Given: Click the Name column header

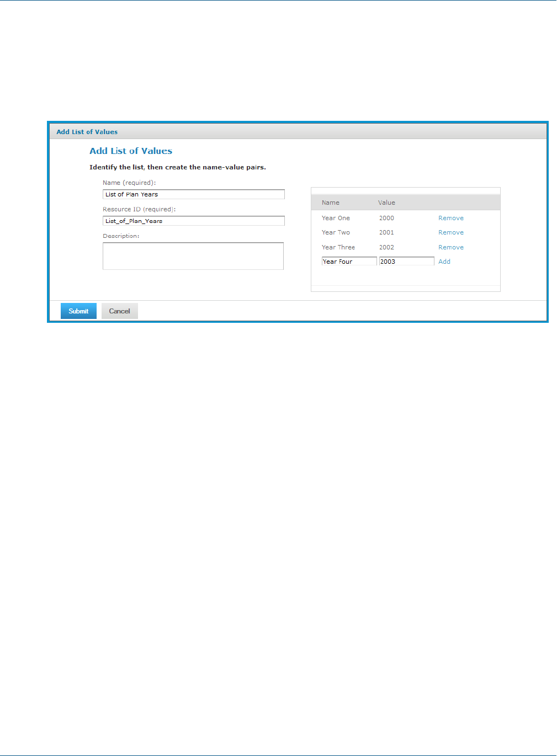Looking at the screenshot, I should click(331, 203).
